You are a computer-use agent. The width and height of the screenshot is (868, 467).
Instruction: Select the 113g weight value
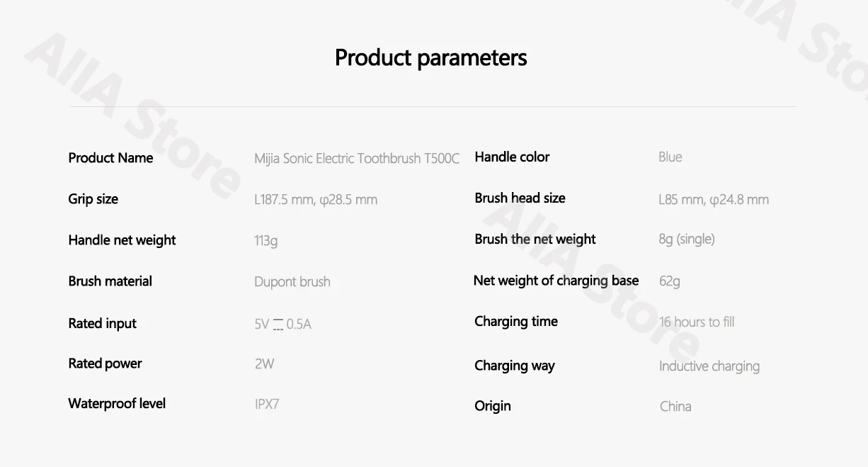266,241
